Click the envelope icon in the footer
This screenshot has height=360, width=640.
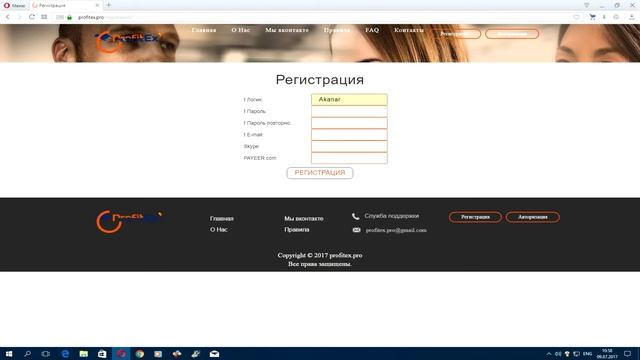click(x=356, y=230)
